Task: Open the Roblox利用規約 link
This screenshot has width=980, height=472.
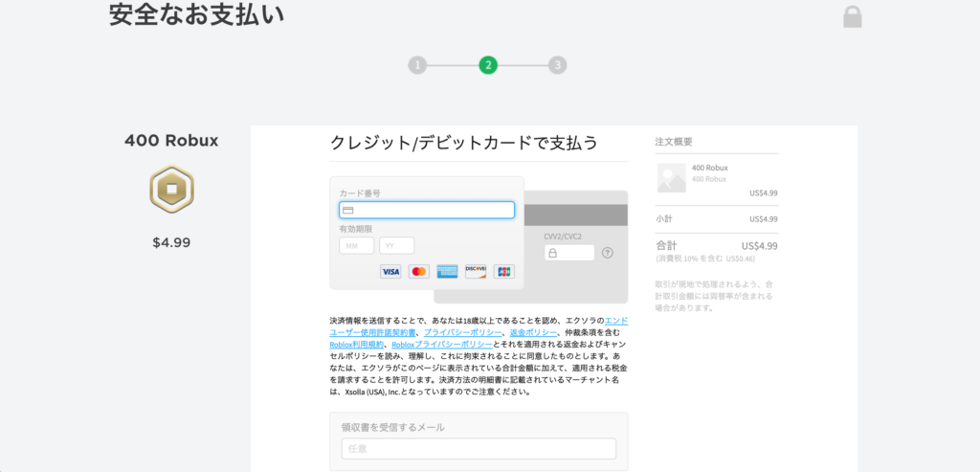Action: pos(356,345)
